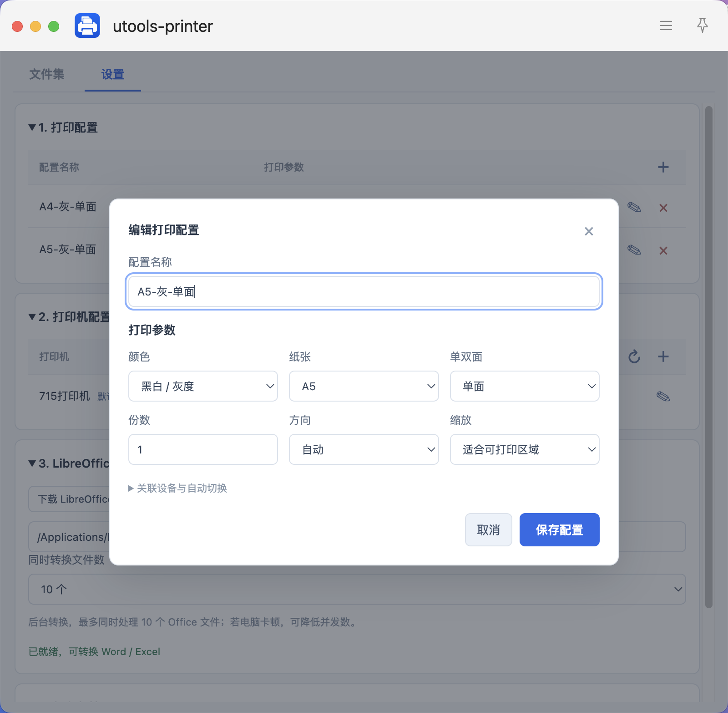728x713 pixels.
Task: Add a new print configuration with plus
Action: pyautogui.click(x=663, y=167)
